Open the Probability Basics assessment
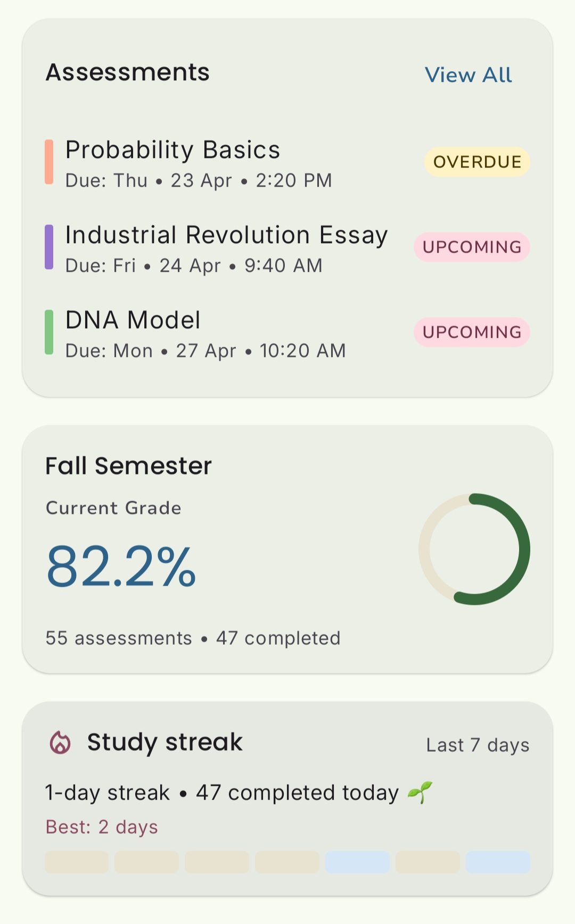This screenshot has width=575, height=924. pos(172,150)
